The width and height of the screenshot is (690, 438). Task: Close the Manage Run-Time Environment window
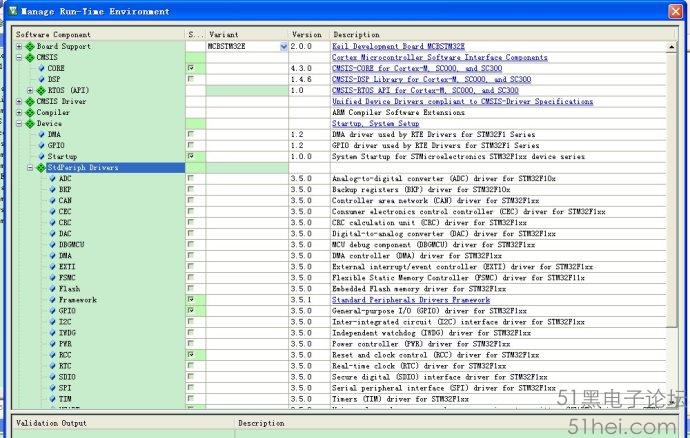coord(675,11)
